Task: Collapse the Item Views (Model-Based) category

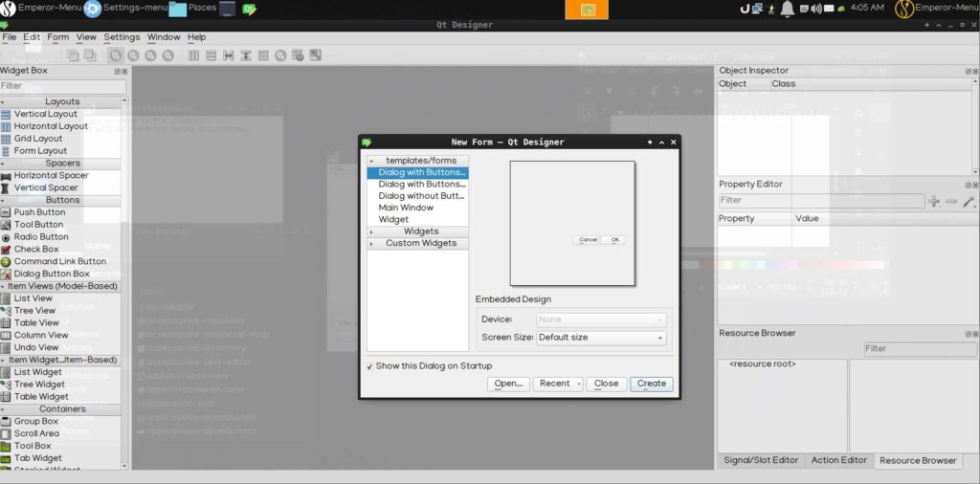Action: pos(3,287)
